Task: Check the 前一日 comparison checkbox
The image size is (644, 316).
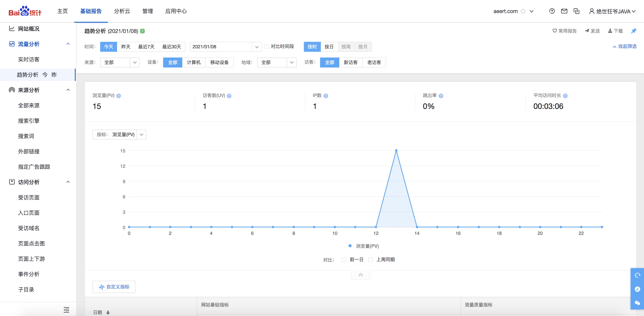Action: click(344, 260)
